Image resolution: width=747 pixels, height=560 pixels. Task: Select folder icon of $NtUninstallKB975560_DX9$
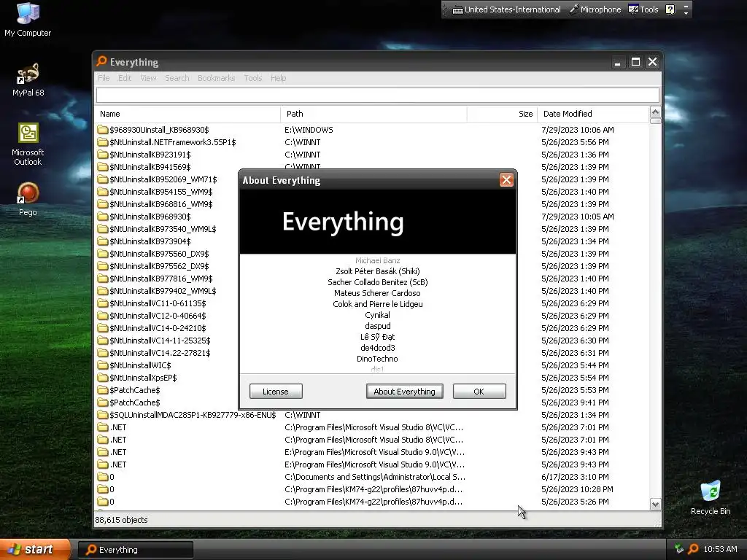click(102, 254)
